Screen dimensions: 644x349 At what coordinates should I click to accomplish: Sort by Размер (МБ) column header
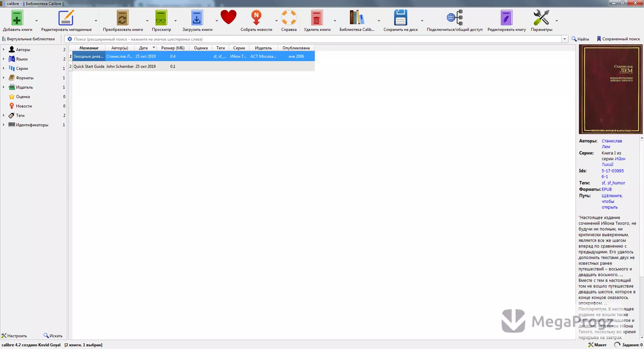(173, 48)
